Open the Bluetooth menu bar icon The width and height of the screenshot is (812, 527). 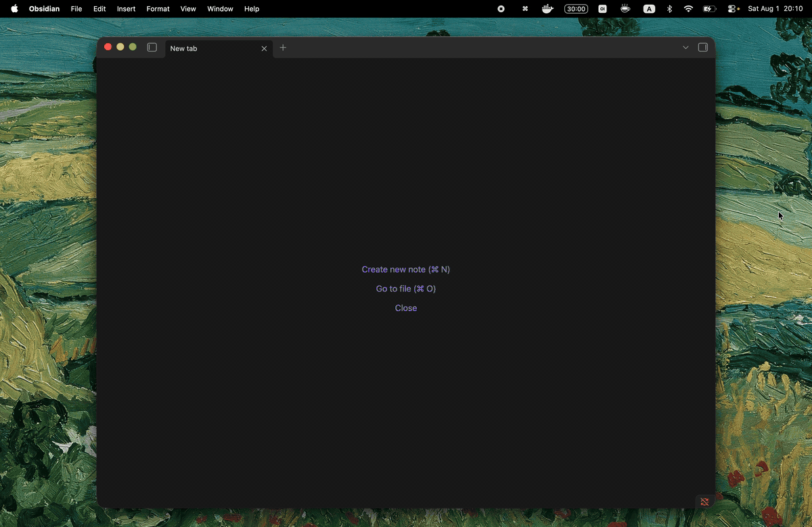669,9
